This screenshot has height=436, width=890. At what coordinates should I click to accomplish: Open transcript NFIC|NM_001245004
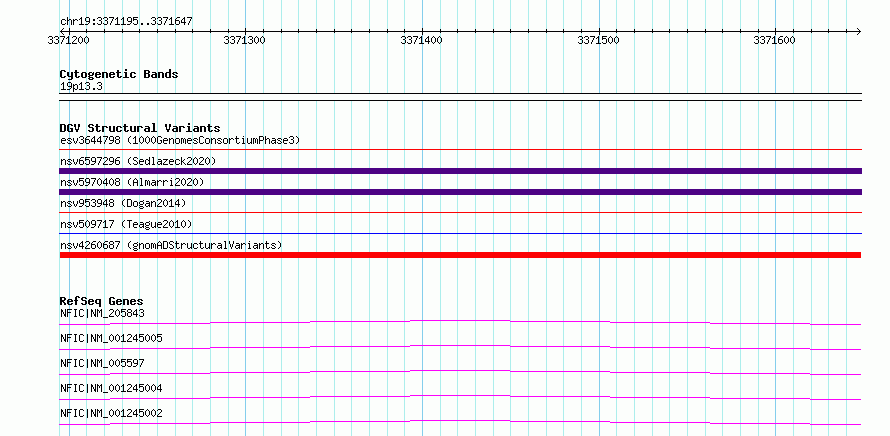point(111,388)
